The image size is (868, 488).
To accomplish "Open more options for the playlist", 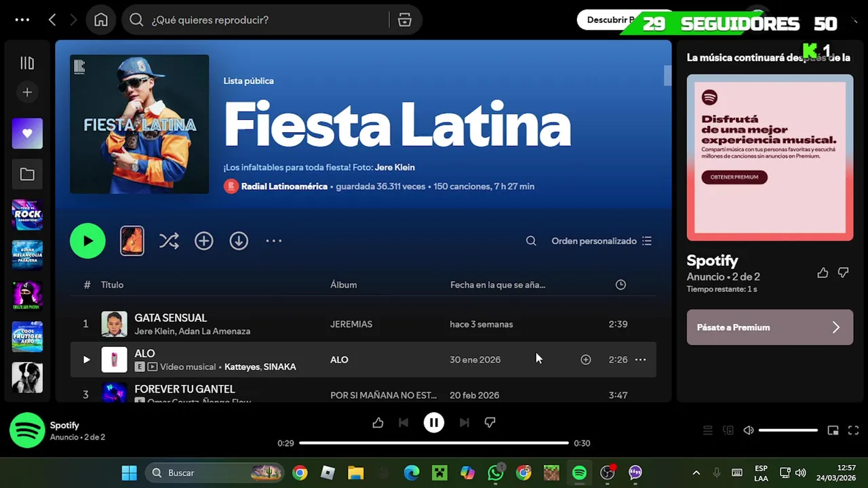I will pos(273,241).
